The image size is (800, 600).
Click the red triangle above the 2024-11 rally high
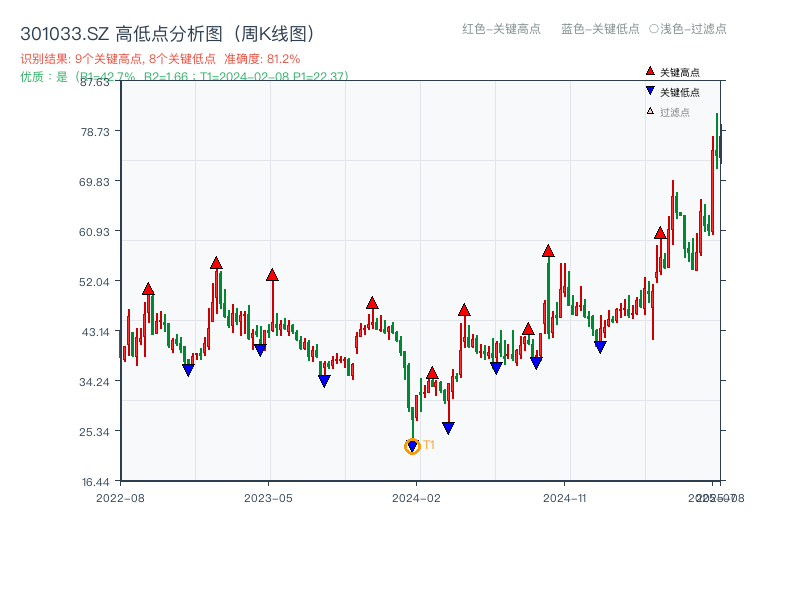pos(547,252)
